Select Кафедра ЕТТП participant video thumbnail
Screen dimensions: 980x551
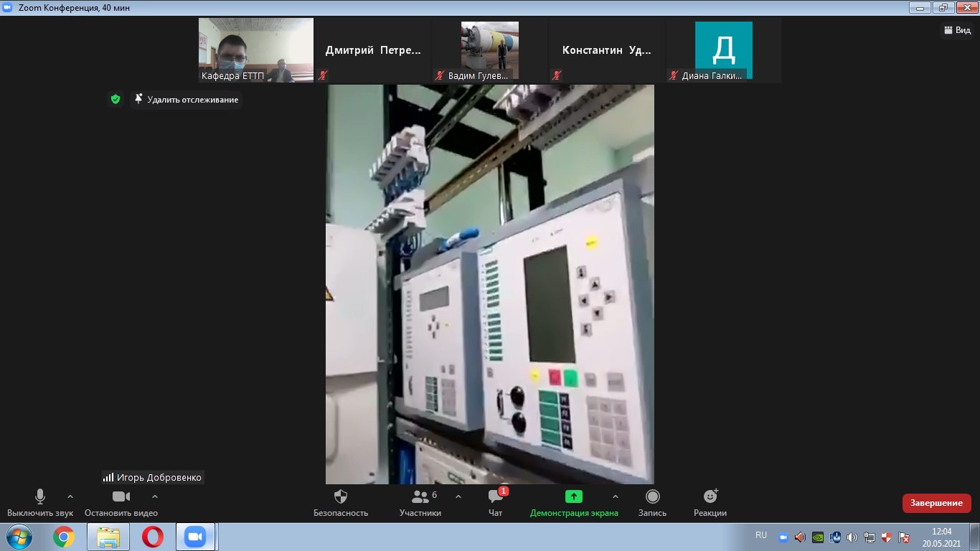pyautogui.click(x=256, y=50)
